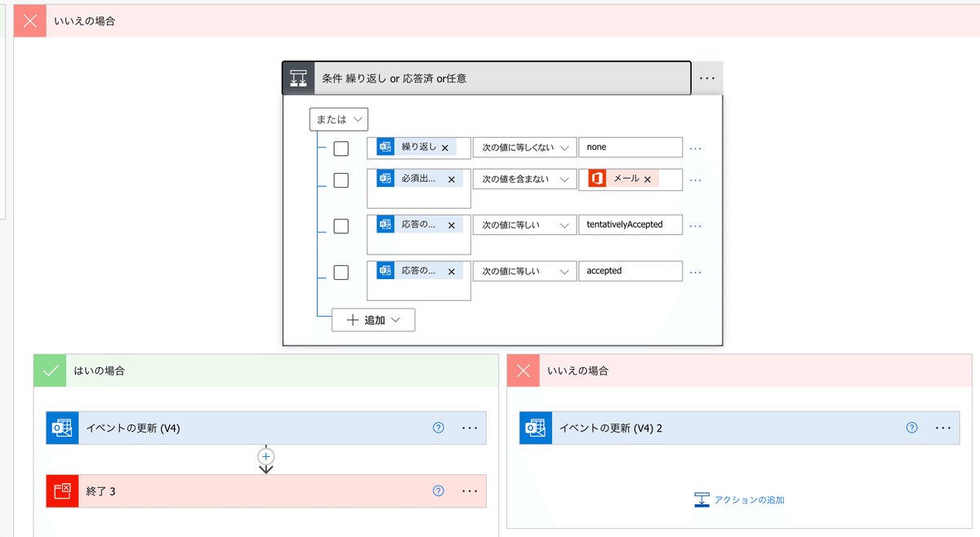The height and width of the screenshot is (537, 980).
Task: Click the condition icon in the 条件 繰り返し header
Action: pos(298,78)
